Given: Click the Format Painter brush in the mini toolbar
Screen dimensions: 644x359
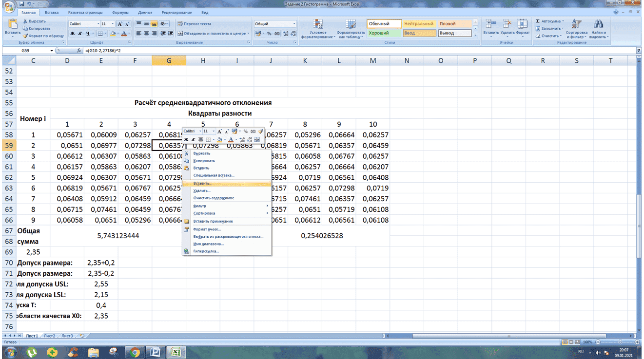Looking at the screenshot, I should click(x=260, y=131).
